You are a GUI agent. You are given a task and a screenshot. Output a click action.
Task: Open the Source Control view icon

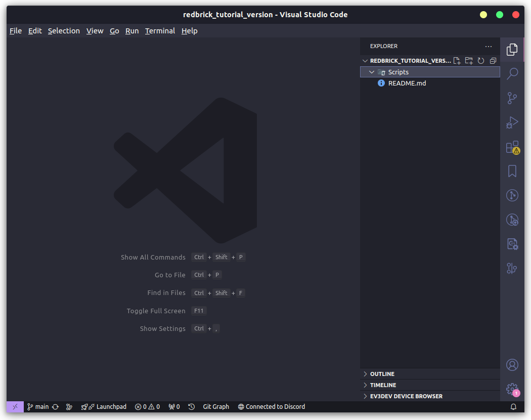512,98
